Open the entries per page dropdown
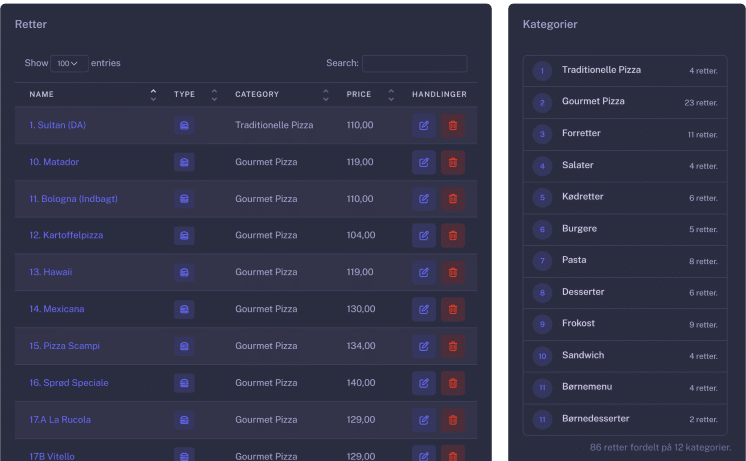The width and height of the screenshot is (746, 461). click(70, 63)
